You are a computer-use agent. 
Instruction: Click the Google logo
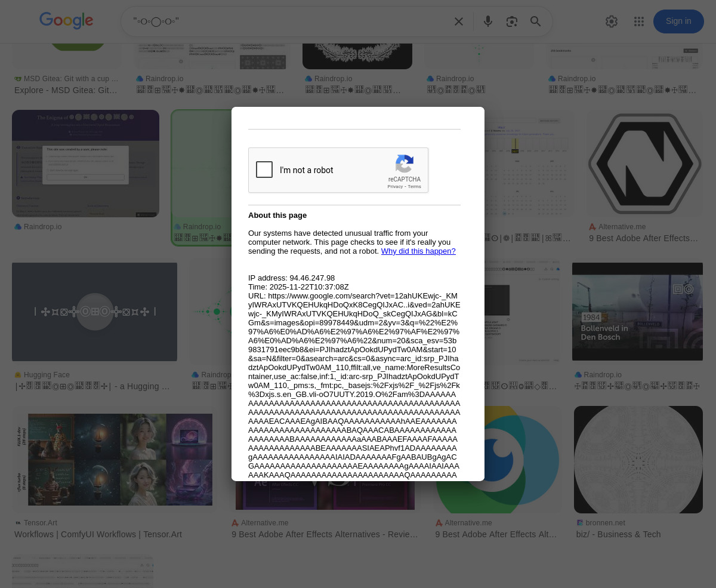tap(66, 21)
